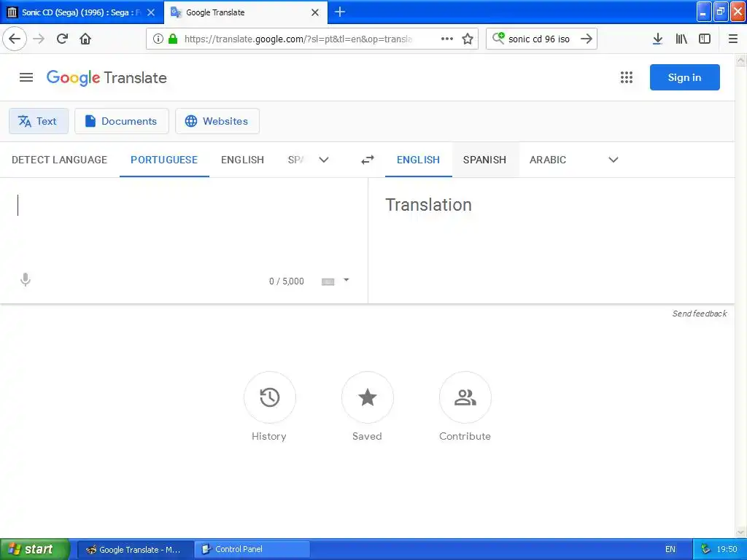Open the on-screen keyboard icon
The width and height of the screenshot is (747, 560).
point(328,281)
